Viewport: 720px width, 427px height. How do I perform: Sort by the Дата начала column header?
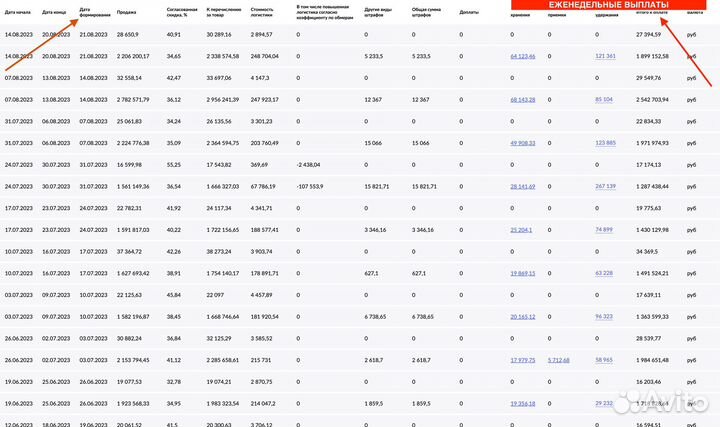[x=17, y=12]
